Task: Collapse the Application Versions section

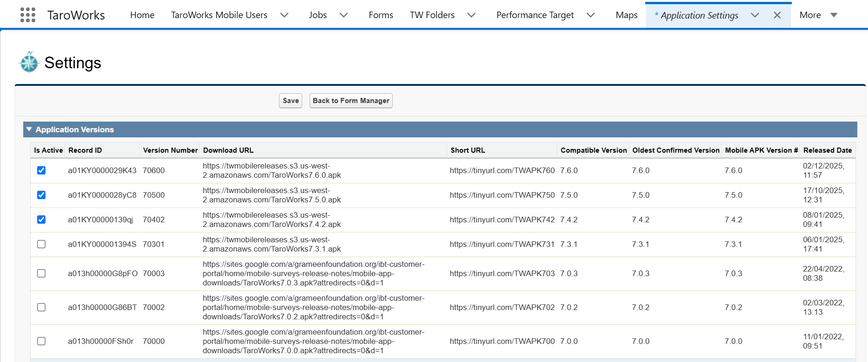Action: [29, 129]
